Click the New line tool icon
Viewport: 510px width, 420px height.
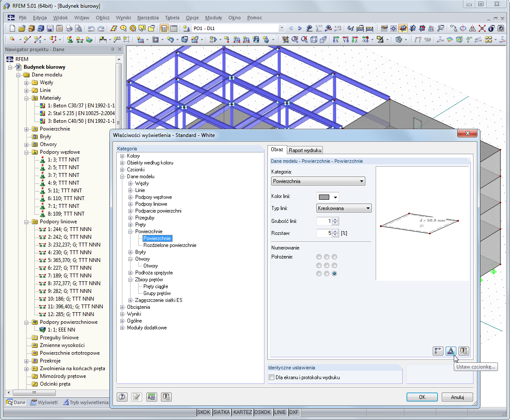point(27,40)
